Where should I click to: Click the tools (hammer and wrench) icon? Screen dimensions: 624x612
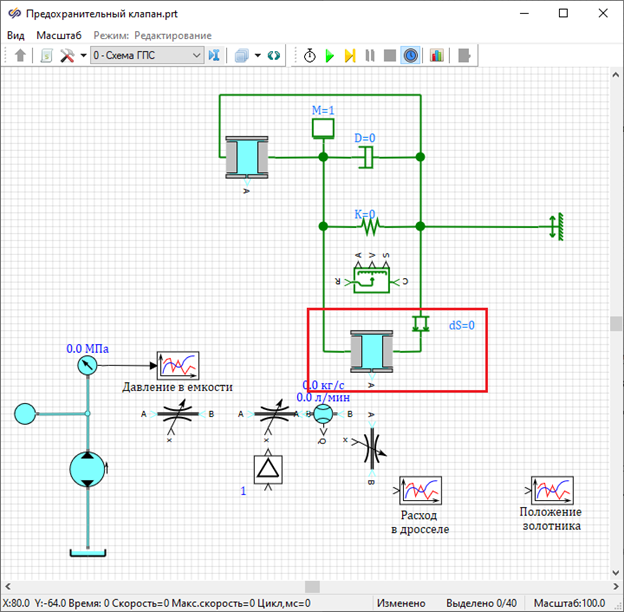point(67,56)
